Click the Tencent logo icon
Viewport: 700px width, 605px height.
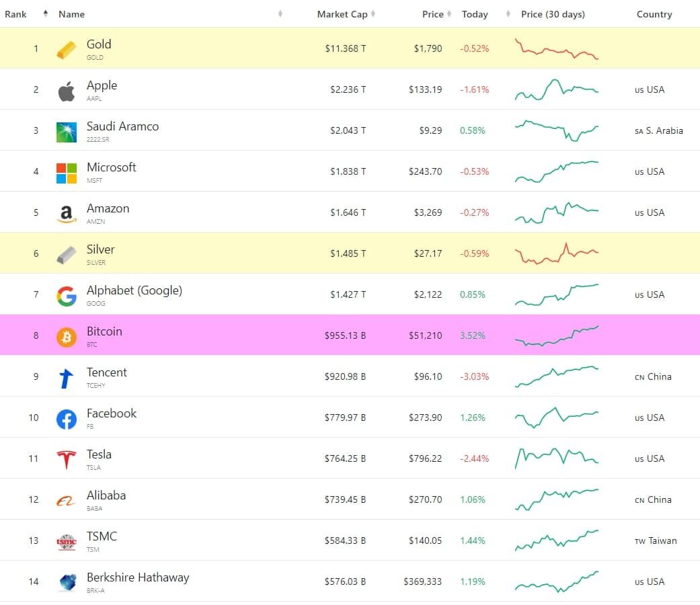coord(66,378)
